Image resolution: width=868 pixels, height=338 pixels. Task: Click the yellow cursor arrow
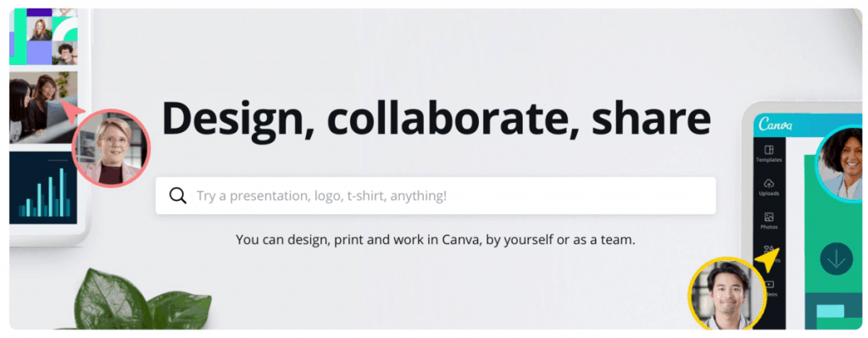[x=767, y=260]
